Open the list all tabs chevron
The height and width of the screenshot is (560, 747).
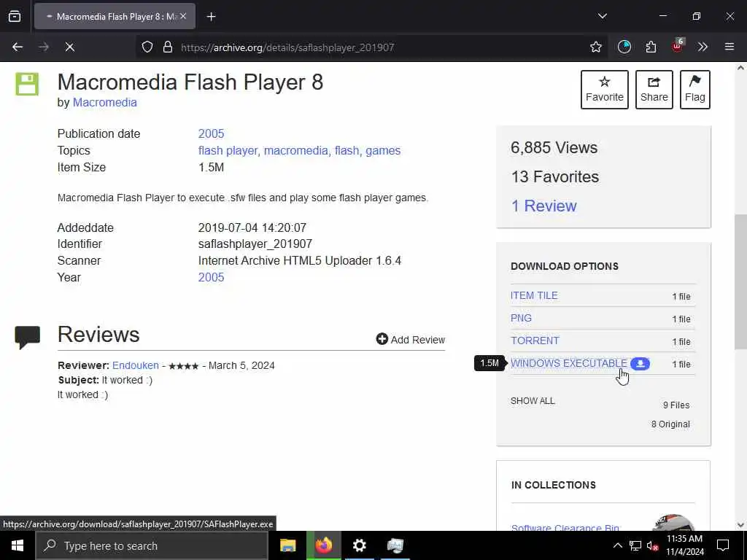[602, 16]
